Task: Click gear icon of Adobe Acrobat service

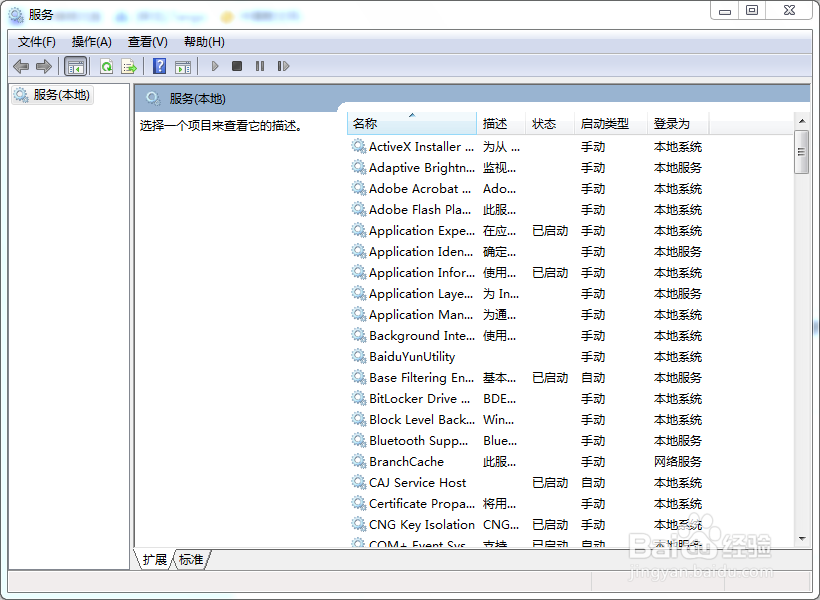Action: [358, 188]
